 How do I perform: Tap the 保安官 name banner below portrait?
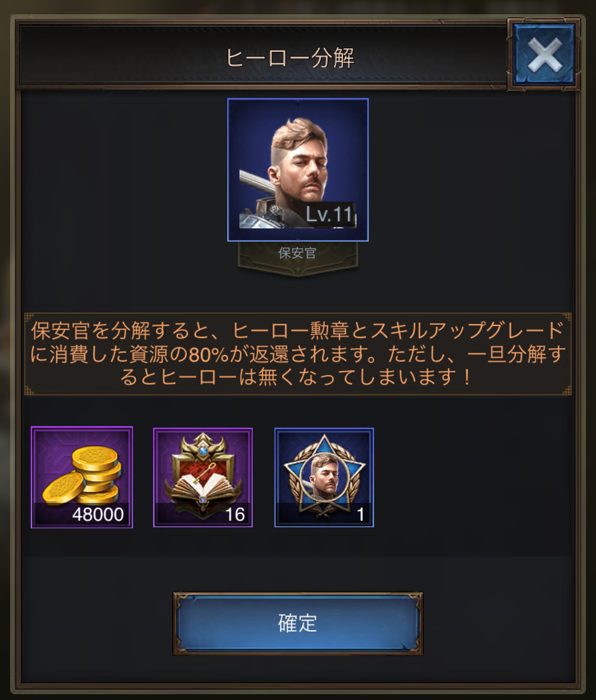coord(298,254)
